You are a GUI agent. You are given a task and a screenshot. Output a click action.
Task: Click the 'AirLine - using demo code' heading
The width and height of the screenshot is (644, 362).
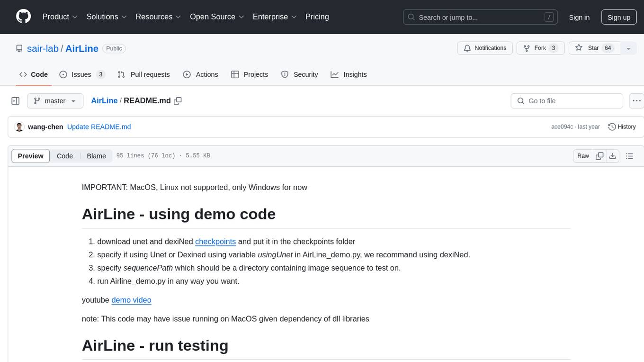tap(179, 214)
